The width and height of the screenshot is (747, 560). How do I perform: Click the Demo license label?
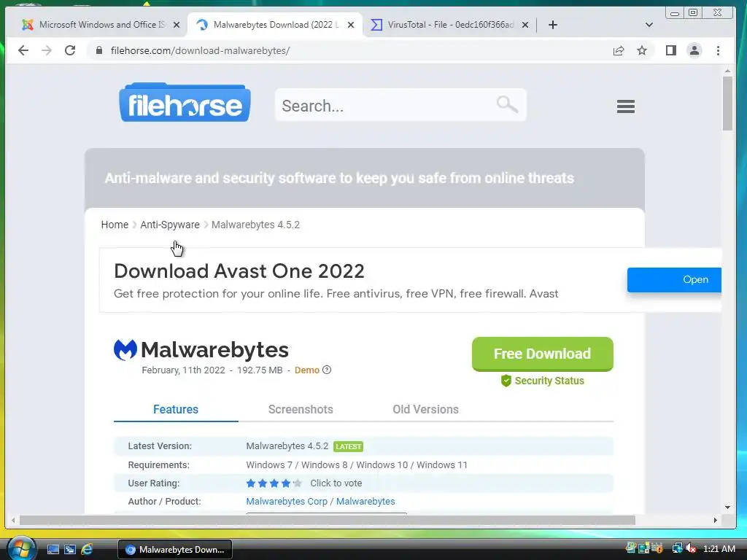[x=307, y=370]
